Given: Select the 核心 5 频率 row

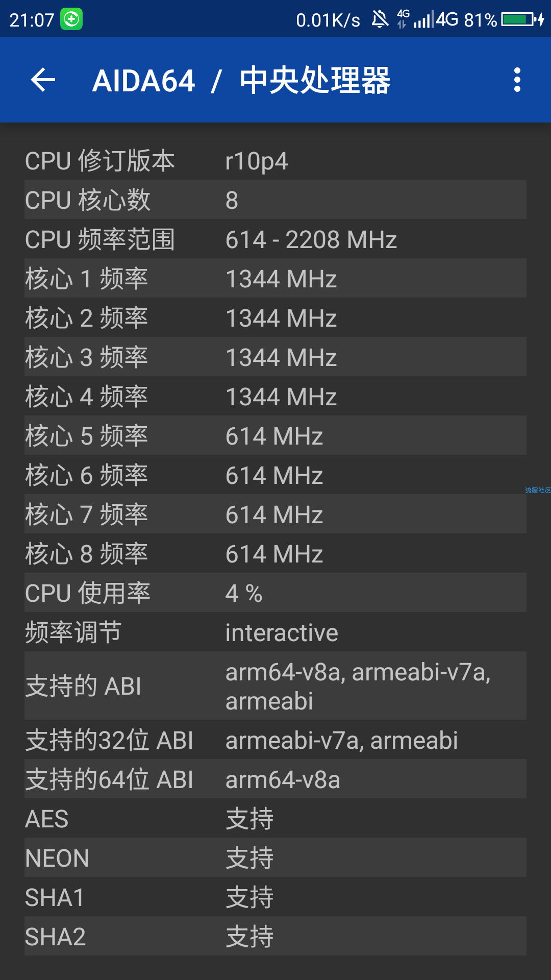Looking at the screenshot, I should tap(275, 435).
